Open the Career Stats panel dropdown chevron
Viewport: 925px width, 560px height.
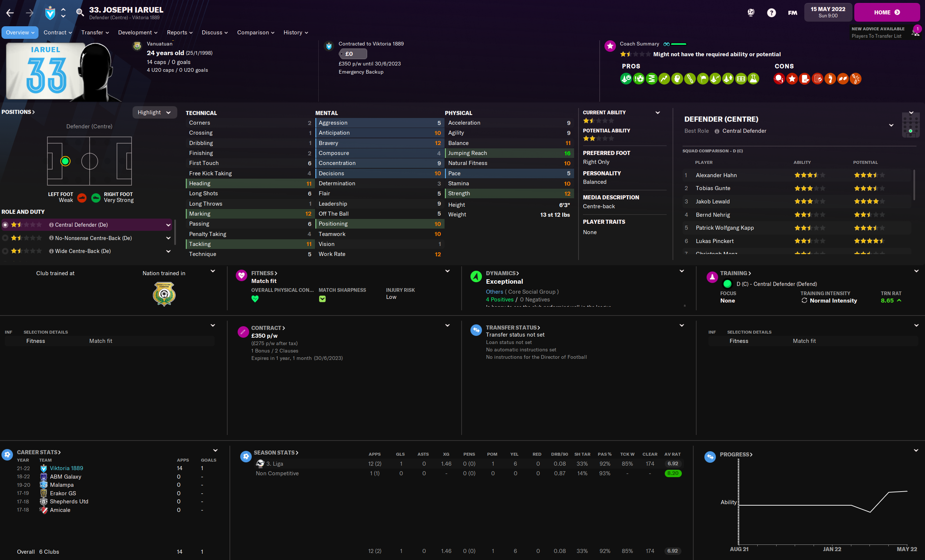[x=215, y=451]
